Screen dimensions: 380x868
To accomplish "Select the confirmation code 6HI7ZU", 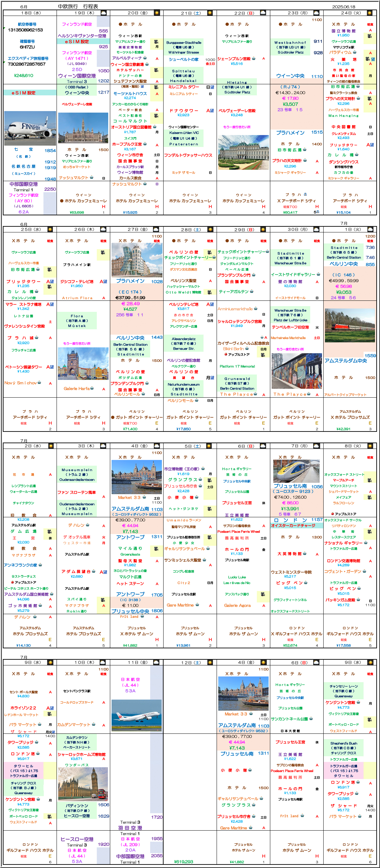I will click(x=27, y=47).
